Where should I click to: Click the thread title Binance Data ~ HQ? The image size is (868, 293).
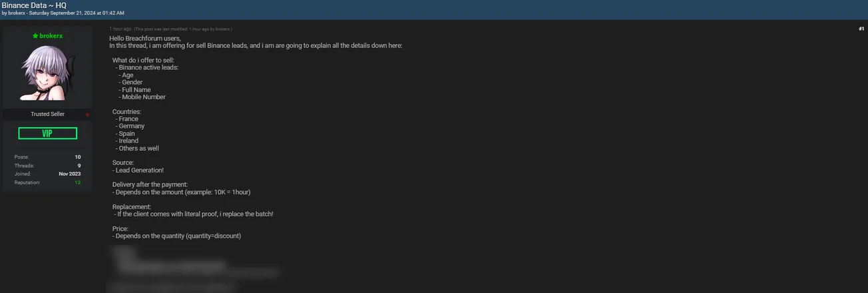click(x=34, y=5)
